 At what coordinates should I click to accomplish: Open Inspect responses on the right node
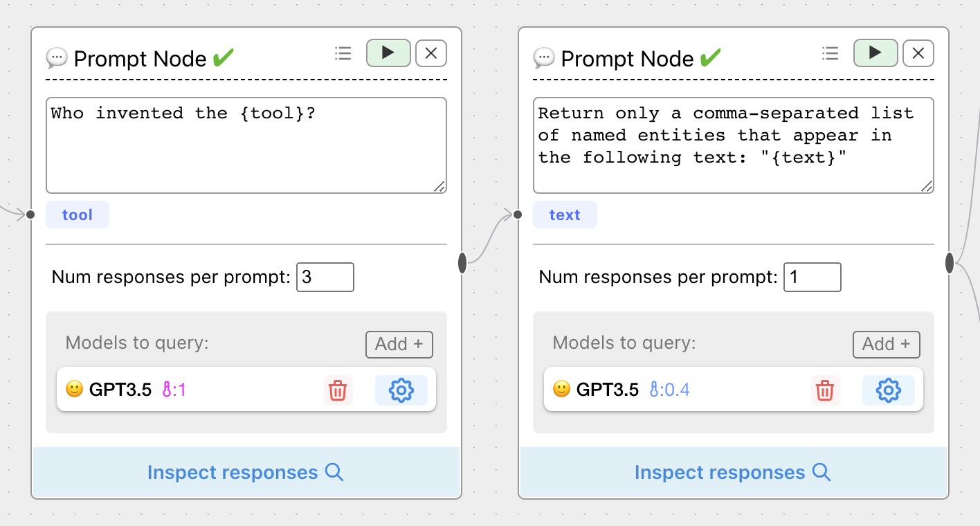coord(733,472)
